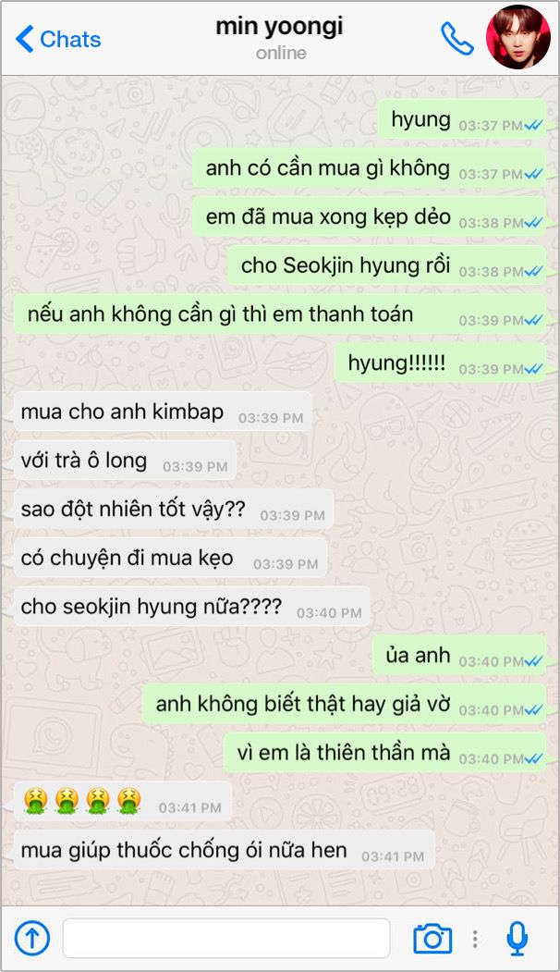Select the "với trà ô long" message
Image resolution: width=560 pixels, height=972 pixels.
click(x=125, y=461)
